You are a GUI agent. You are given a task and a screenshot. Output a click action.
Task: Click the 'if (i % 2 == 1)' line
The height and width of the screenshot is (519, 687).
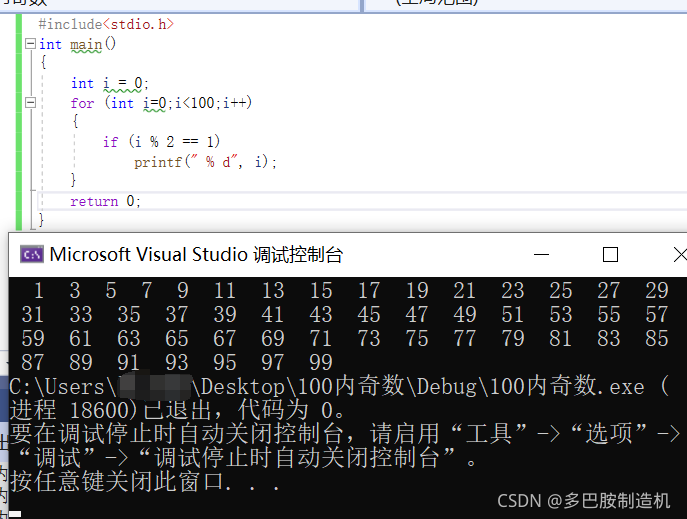pyautogui.click(x=161, y=141)
